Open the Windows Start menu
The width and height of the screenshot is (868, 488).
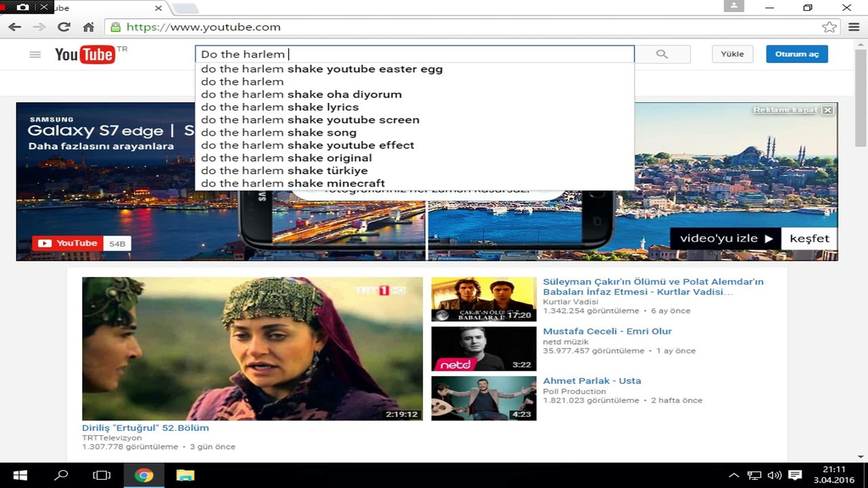[20, 475]
